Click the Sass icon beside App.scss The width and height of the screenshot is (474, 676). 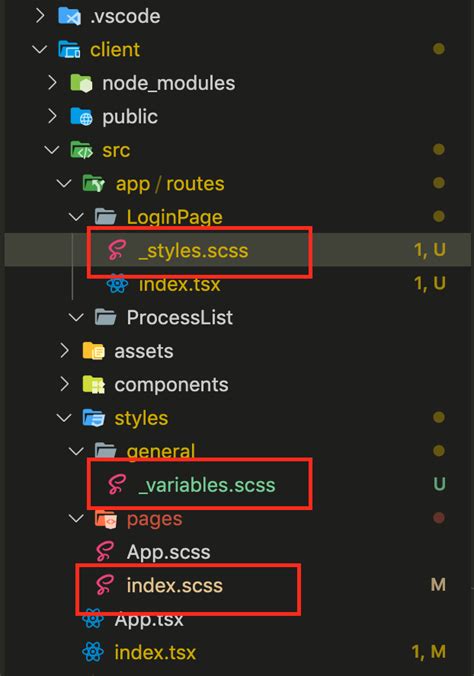click(x=105, y=551)
